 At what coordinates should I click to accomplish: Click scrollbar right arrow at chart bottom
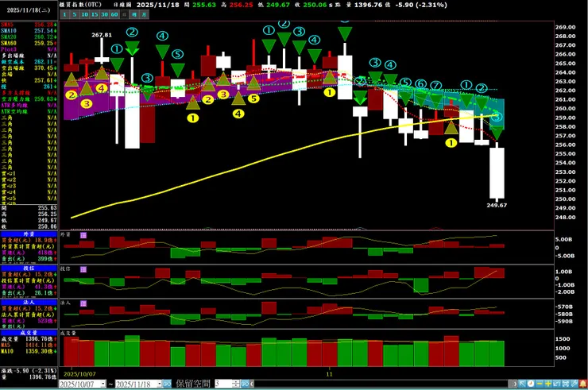(x=515, y=384)
